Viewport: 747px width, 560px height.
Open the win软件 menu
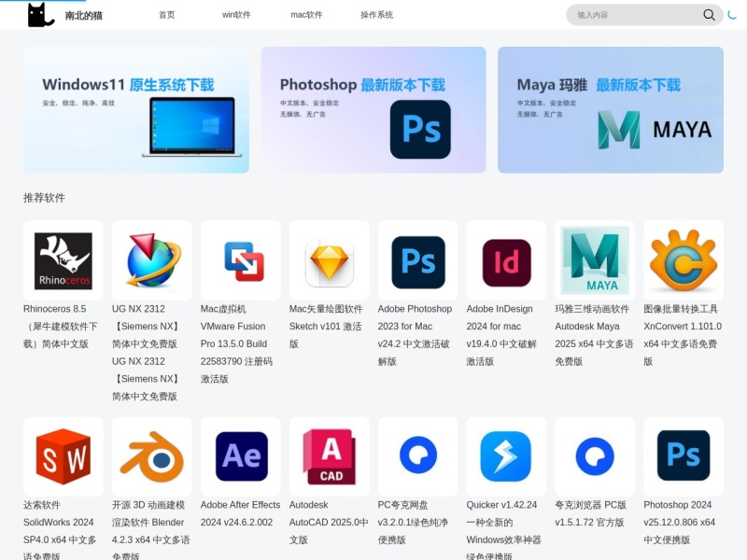click(x=236, y=15)
